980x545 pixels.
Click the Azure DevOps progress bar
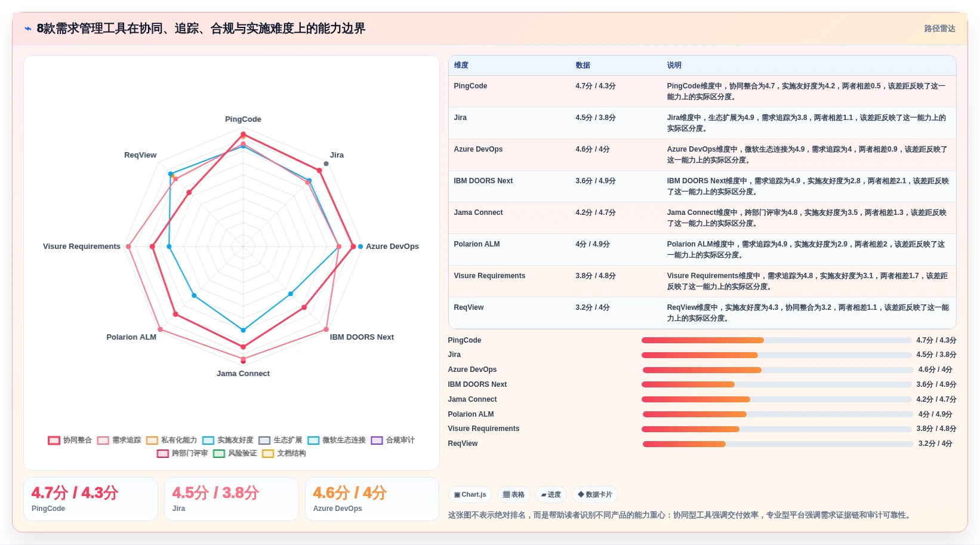tap(778, 370)
